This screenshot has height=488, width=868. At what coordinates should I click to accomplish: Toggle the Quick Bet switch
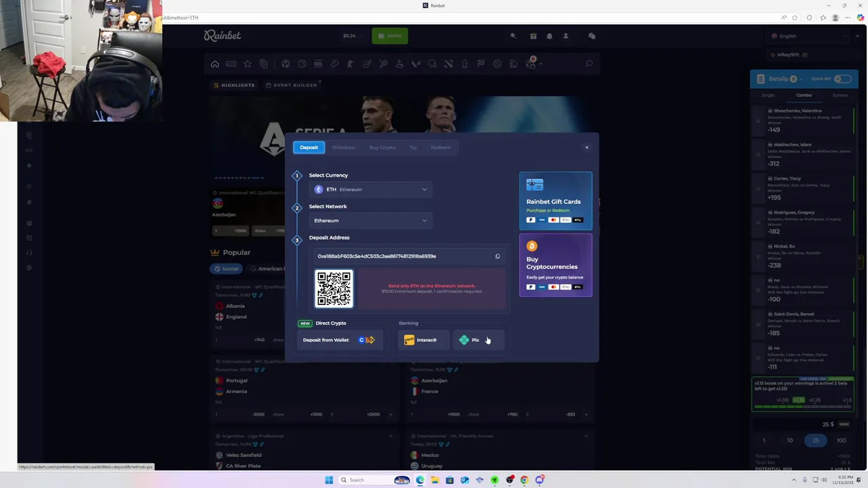842,79
